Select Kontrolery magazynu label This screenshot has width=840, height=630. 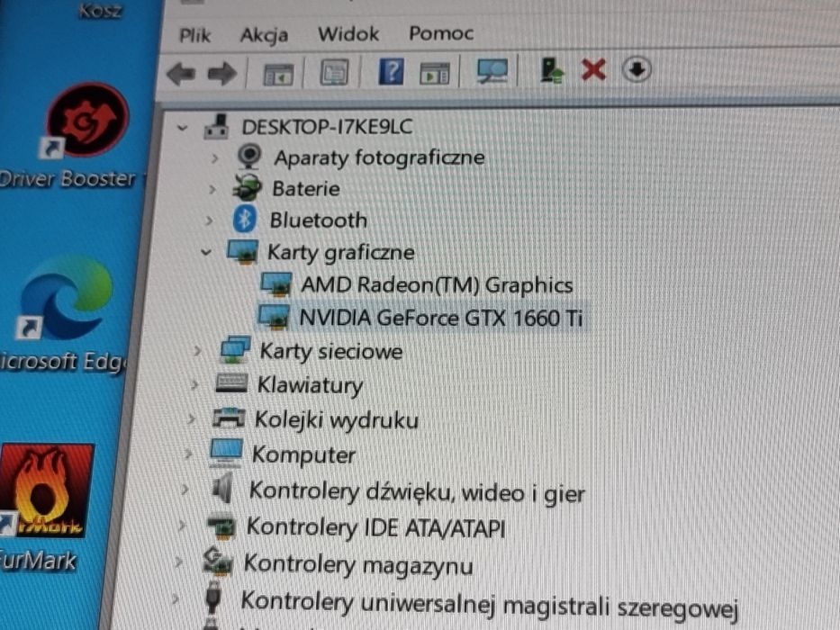coord(357,564)
